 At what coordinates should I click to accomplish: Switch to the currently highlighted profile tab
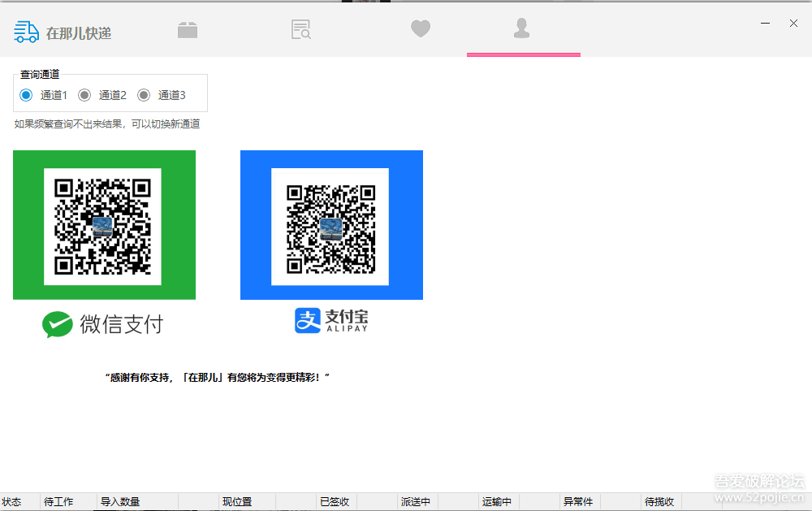pos(522,29)
